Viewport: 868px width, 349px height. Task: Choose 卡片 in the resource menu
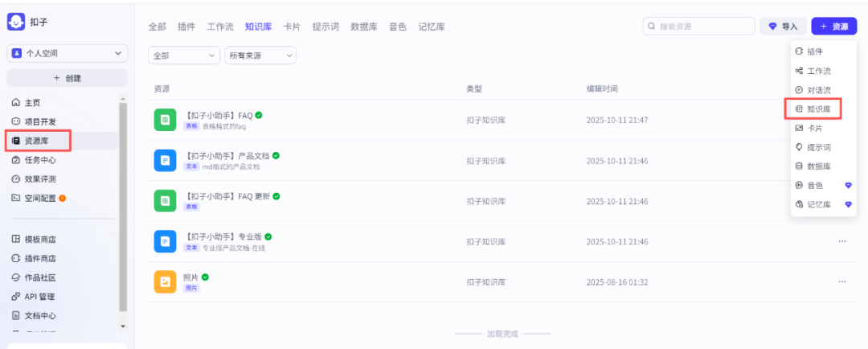click(824, 128)
